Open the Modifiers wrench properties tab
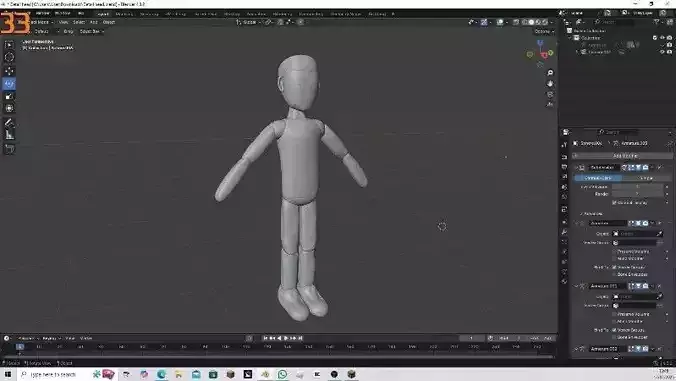The image size is (676, 381). pos(564,232)
